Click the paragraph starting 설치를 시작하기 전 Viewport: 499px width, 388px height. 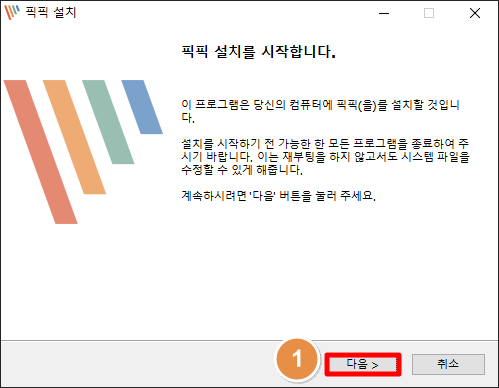tap(325, 157)
